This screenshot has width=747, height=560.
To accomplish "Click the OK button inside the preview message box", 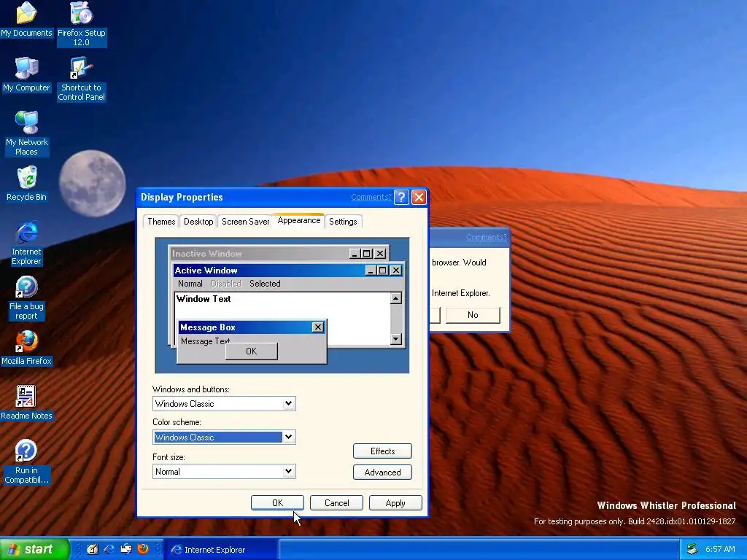I will (251, 351).
